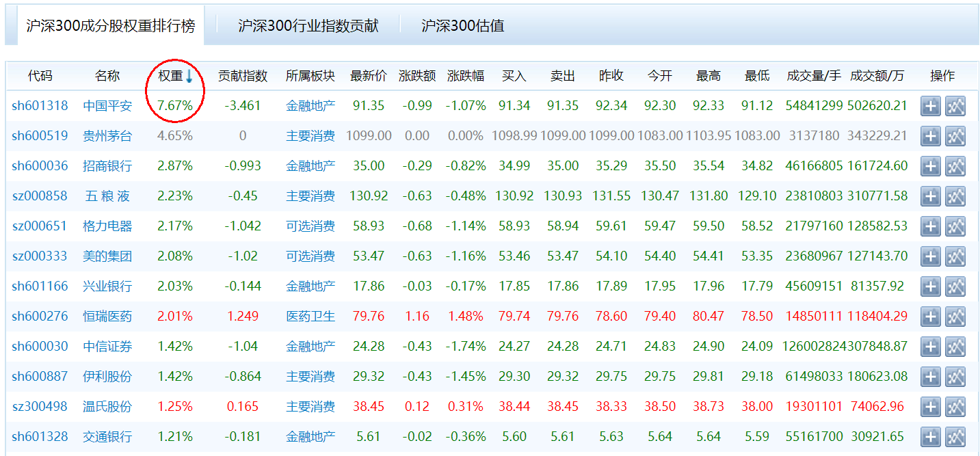The image size is (980, 456).
Task: Click 交通银行 name link
Action: tap(107, 437)
